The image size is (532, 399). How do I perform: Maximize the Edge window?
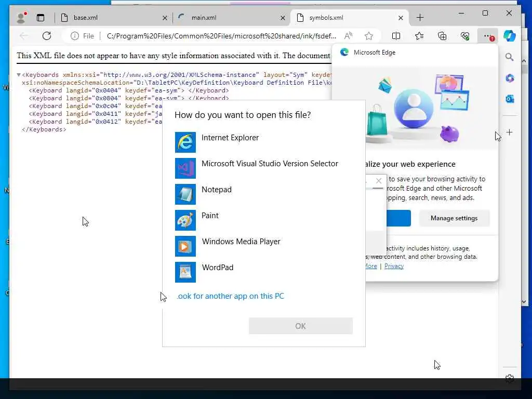point(485,13)
